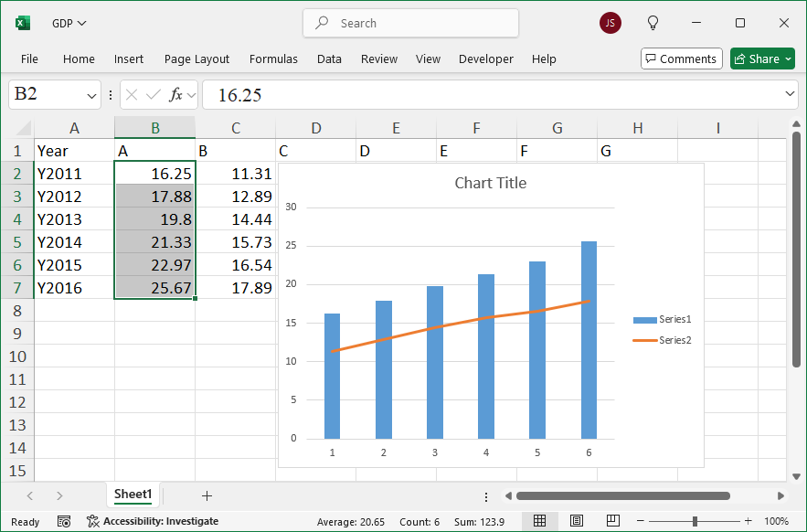
Task: Adjust the zoom level slider
Action: [694, 520]
